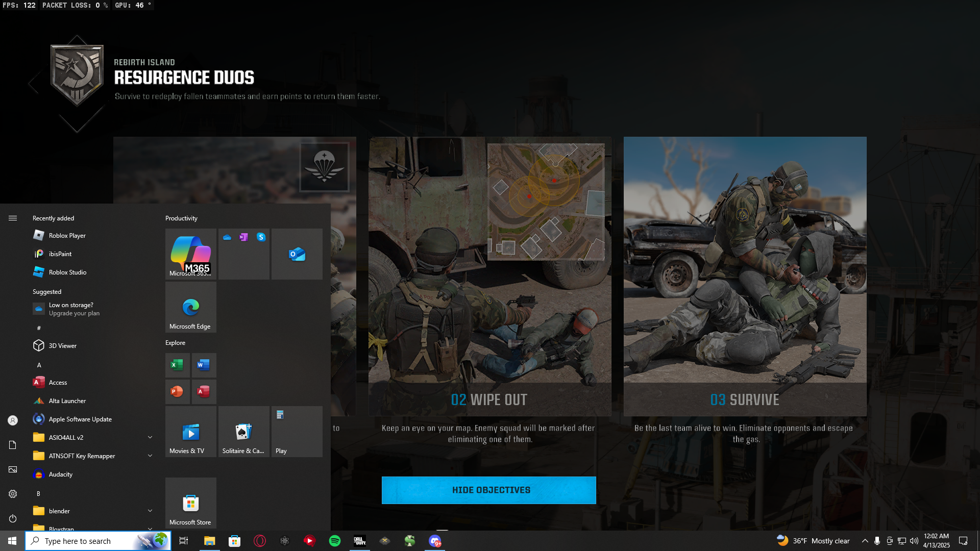980x551 pixels.
Task: Open Documents from the Start menu sidebar
Action: (x=13, y=445)
